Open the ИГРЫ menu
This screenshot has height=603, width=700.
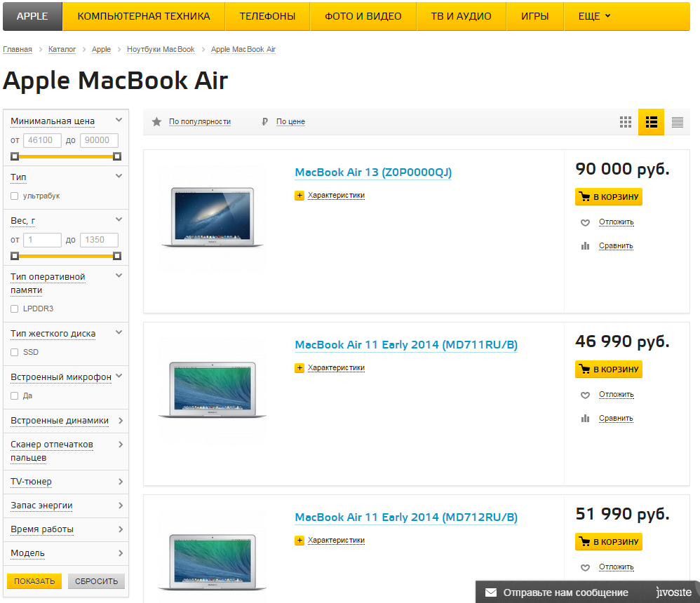click(535, 16)
